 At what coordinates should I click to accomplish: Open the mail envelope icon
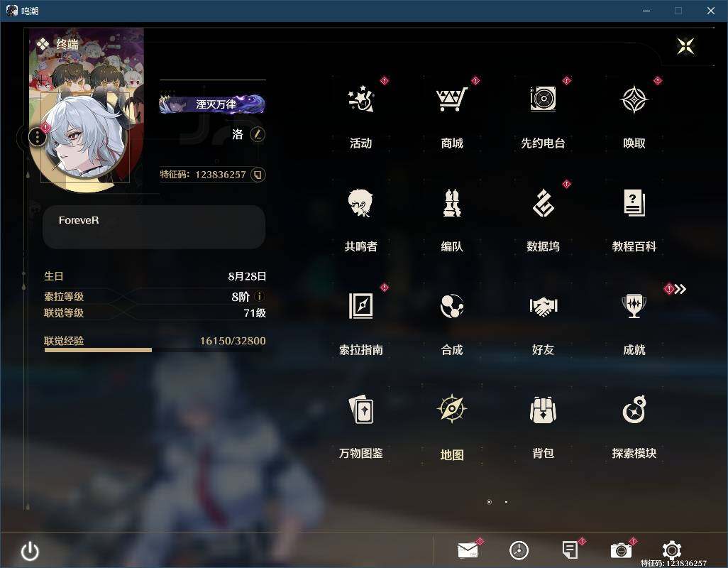[x=468, y=550]
